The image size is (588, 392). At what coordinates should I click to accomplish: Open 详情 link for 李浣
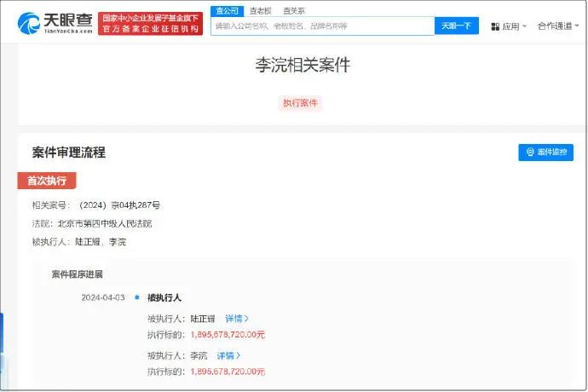(x=228, y=355)
